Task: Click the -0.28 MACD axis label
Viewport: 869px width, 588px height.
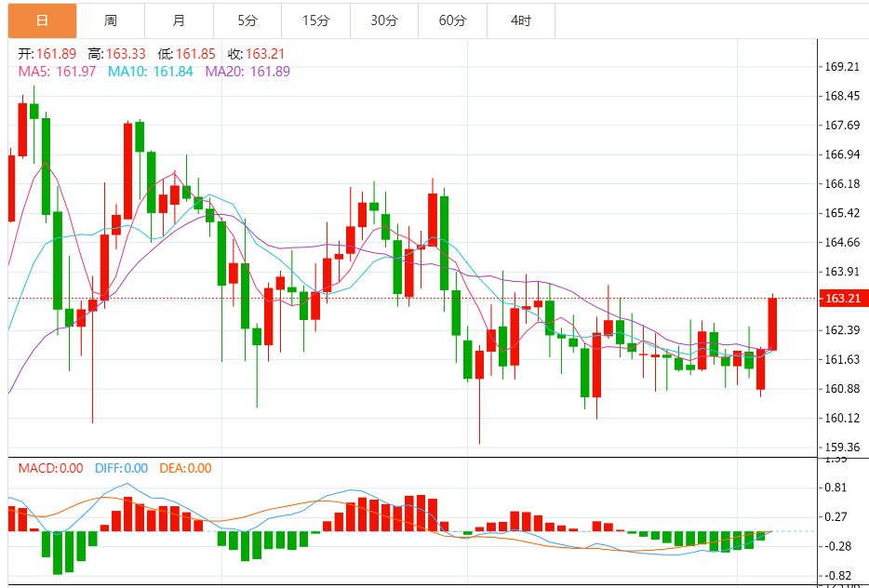Action: [838, 546]
